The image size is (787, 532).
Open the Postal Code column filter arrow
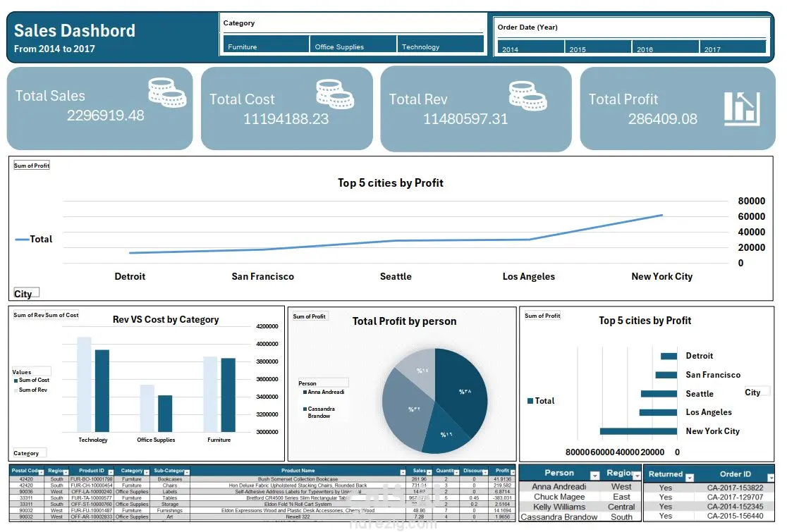pyautogui.click(x=41, y=472)
